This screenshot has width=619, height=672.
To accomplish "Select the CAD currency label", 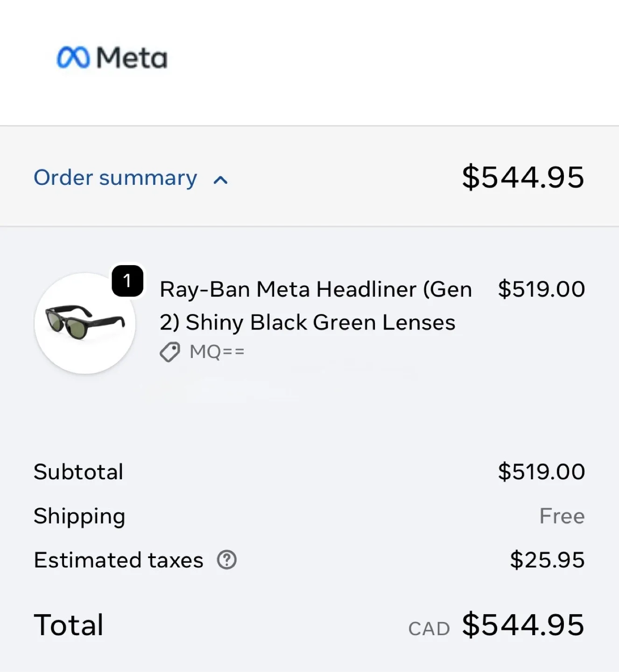I will pyautogui.click(x=429, y=628).
